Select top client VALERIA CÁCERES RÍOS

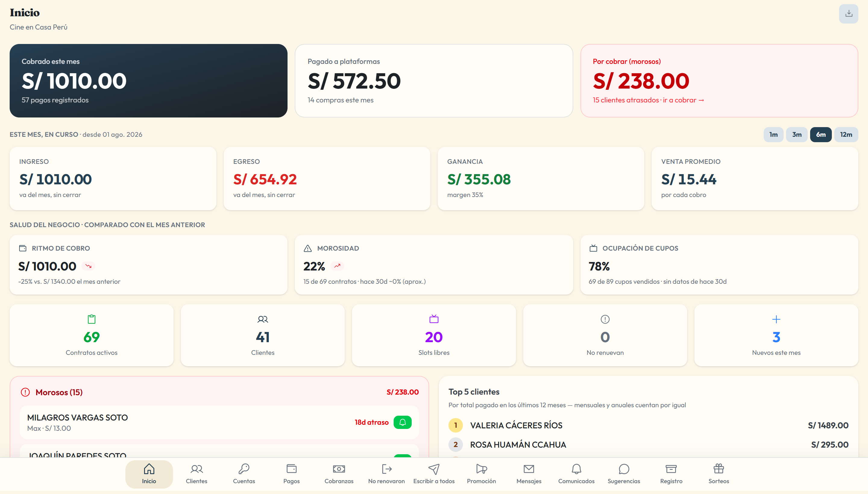[x=516, y=425]
